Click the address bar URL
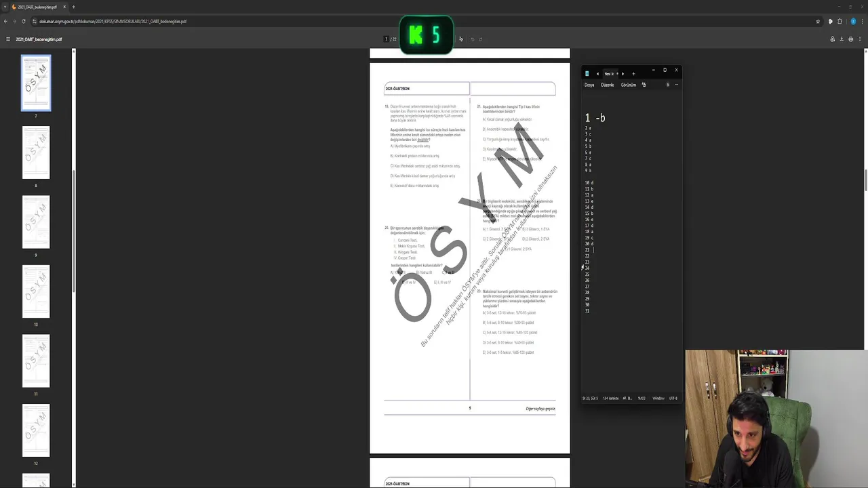Image resolution: width=868 pixels, height=488 pixels. coord(113,21)
